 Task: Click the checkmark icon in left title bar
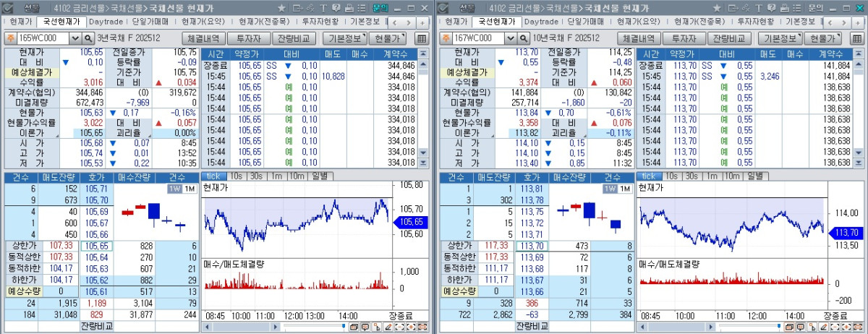7,8
